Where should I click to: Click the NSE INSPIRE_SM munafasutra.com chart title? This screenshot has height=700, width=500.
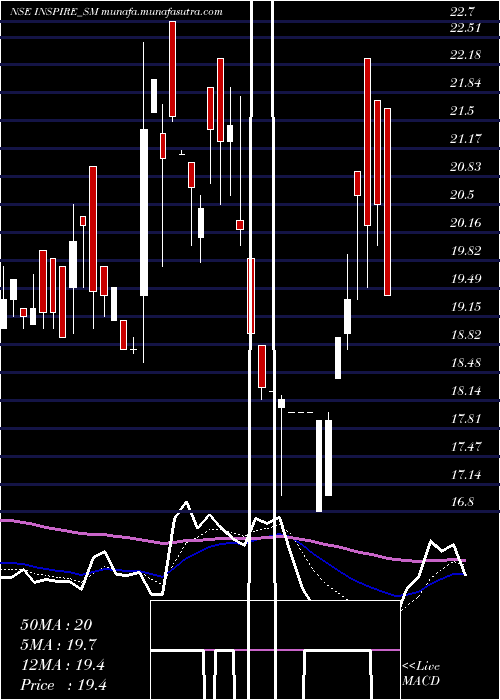[116, 12]
